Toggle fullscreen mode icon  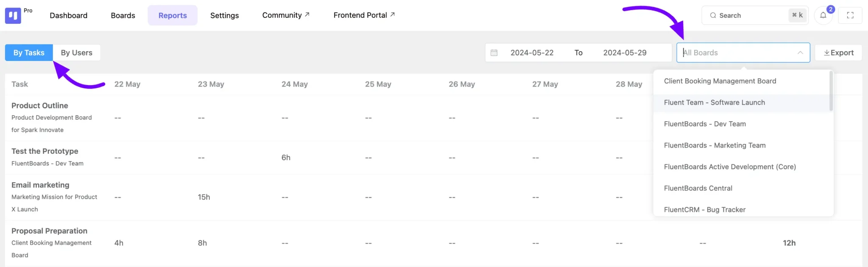click(x=850, y=15)
